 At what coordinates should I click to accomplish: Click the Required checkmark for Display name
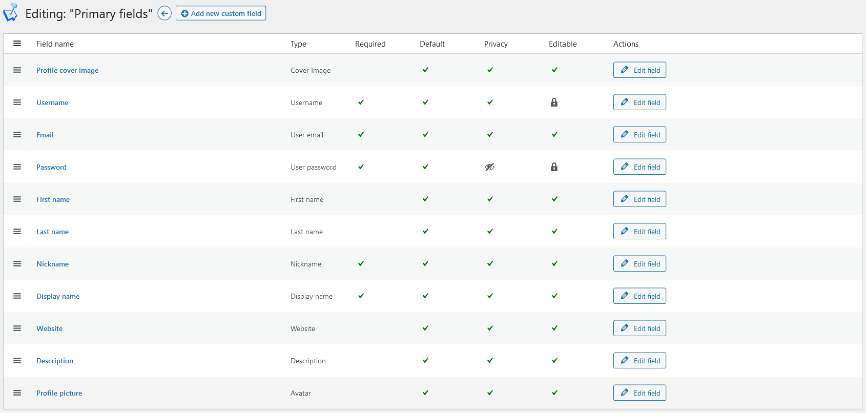361,296
